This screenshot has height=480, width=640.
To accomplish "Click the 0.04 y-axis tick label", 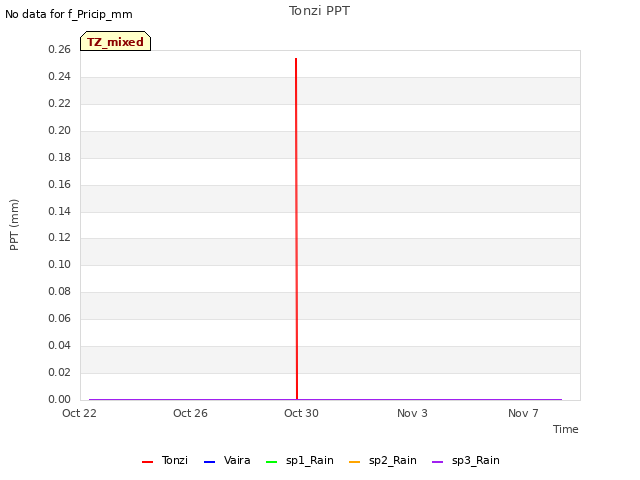I will [x=59, y=345].
